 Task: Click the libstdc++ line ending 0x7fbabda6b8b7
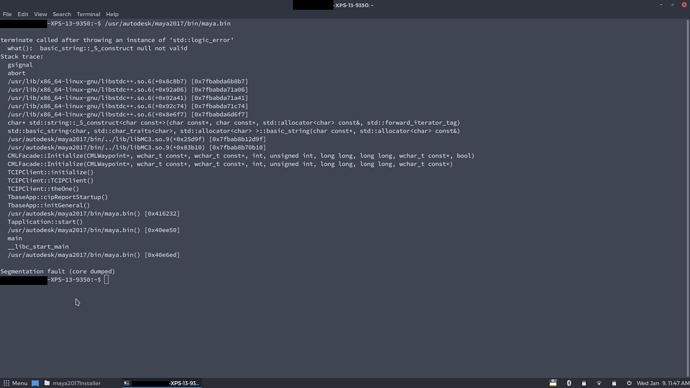(x=128, y=81)
